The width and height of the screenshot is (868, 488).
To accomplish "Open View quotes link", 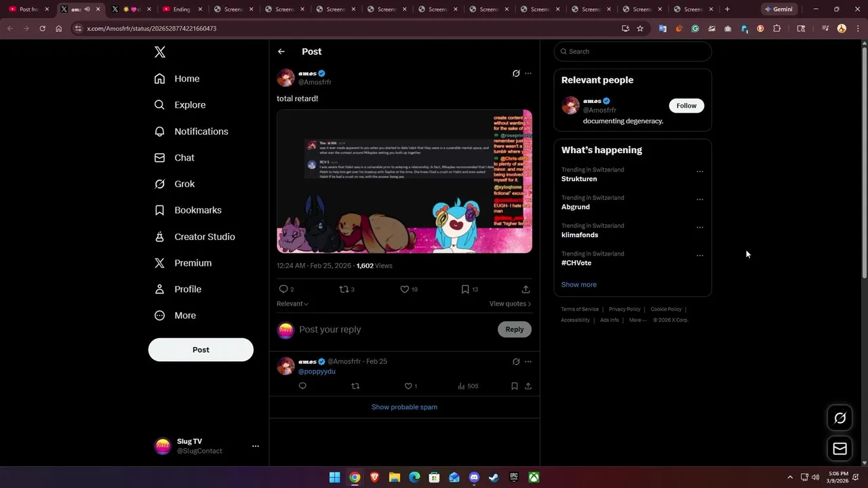I will tap(510, 304).
